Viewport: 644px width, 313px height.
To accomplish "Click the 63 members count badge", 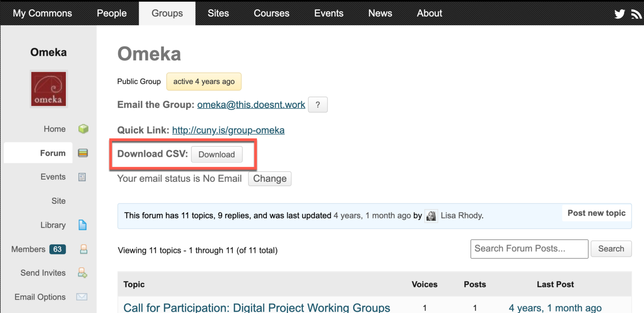I will point(57,249).
